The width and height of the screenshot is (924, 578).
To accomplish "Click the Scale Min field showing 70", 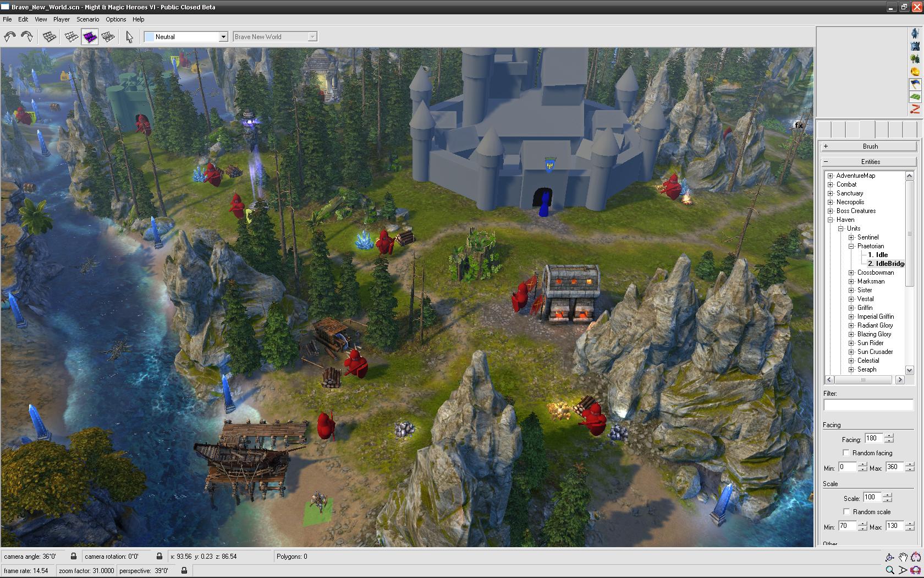I will 847,526.
